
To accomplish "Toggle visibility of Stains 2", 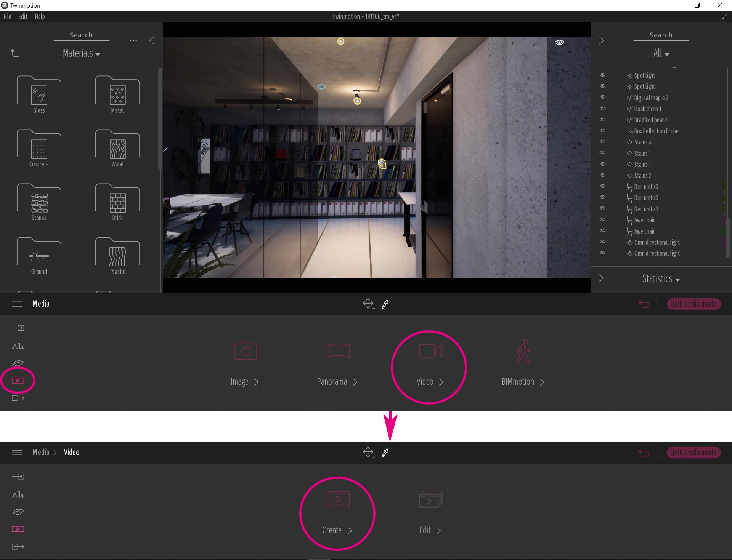I will tap(602, 175).
